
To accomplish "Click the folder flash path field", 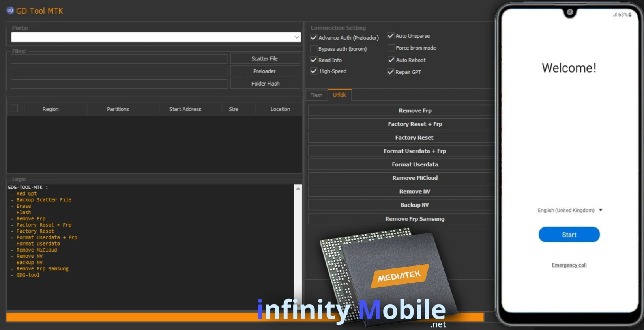I will coord(119,84).
